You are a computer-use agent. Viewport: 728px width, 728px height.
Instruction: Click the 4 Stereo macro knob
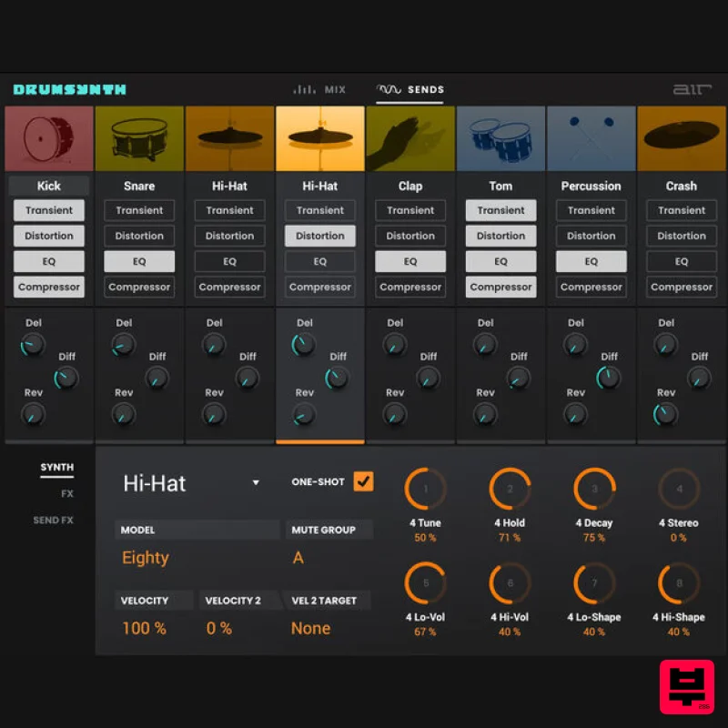click(x=679, y=489)
